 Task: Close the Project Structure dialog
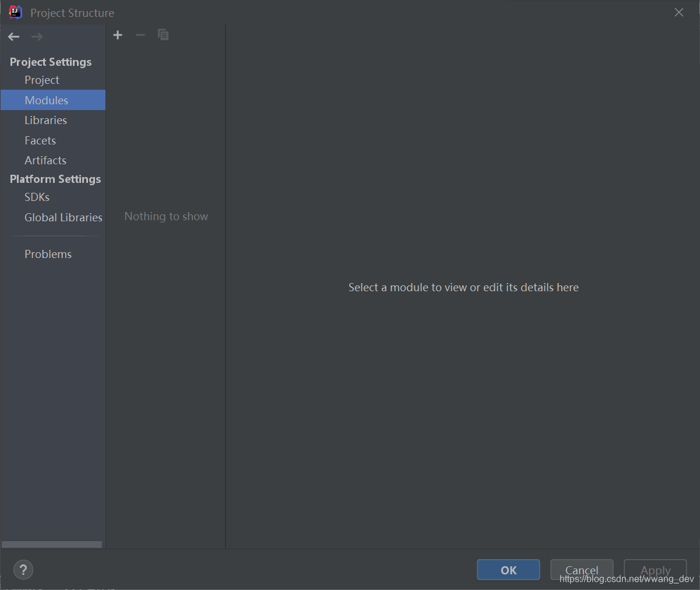point(679,12)
